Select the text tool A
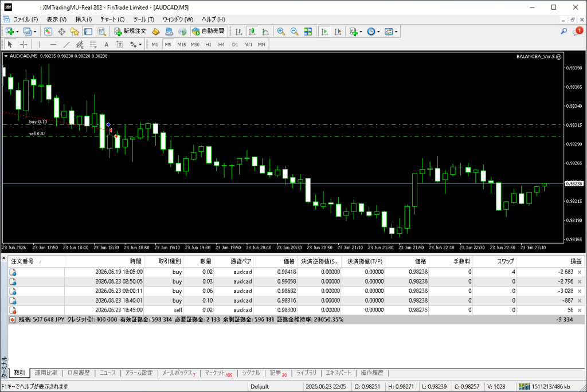Viewport: 587px width, 392px height. (106, 45)
